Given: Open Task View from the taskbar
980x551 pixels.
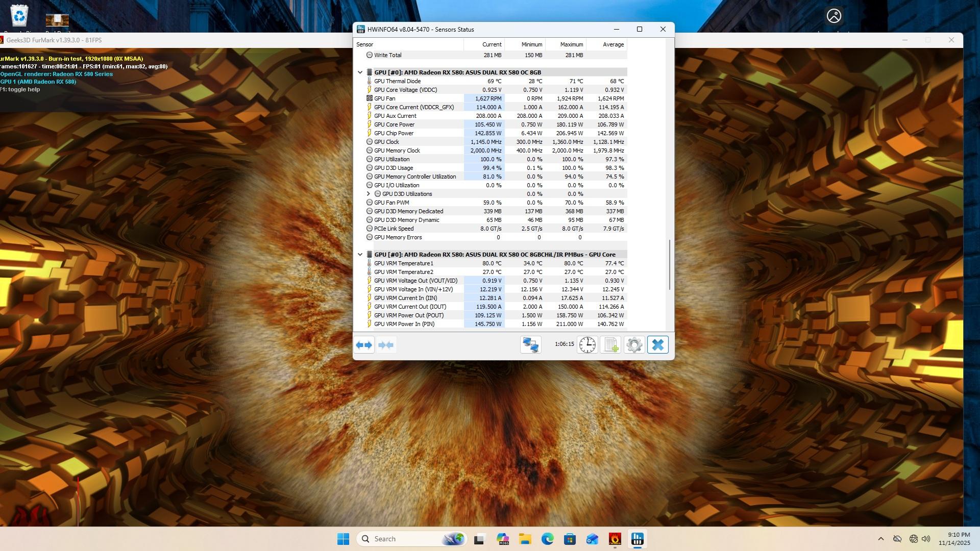Looking at the screenshot, I should pos(479,539).
